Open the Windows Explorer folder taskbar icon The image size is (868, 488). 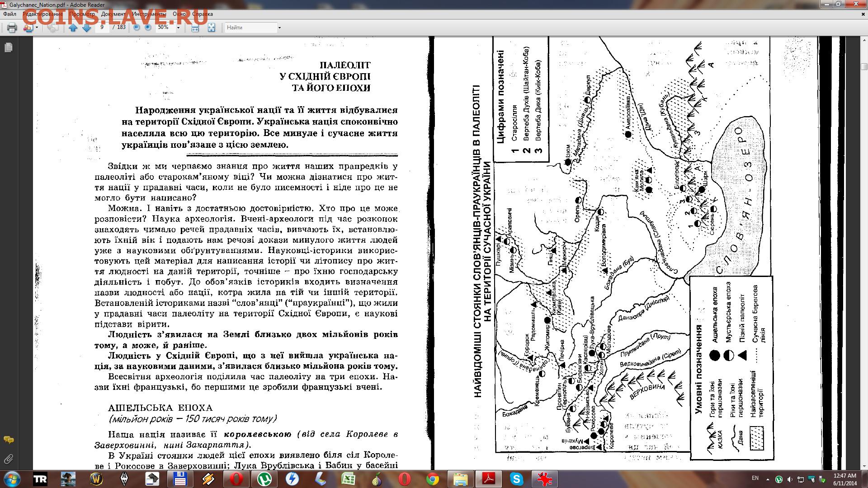pos(460,479)
